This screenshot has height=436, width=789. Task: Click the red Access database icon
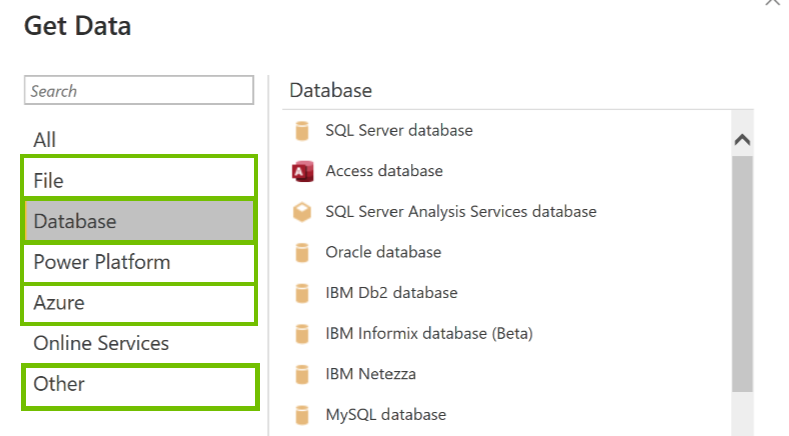pyautogui.click(x=302, y=172)
